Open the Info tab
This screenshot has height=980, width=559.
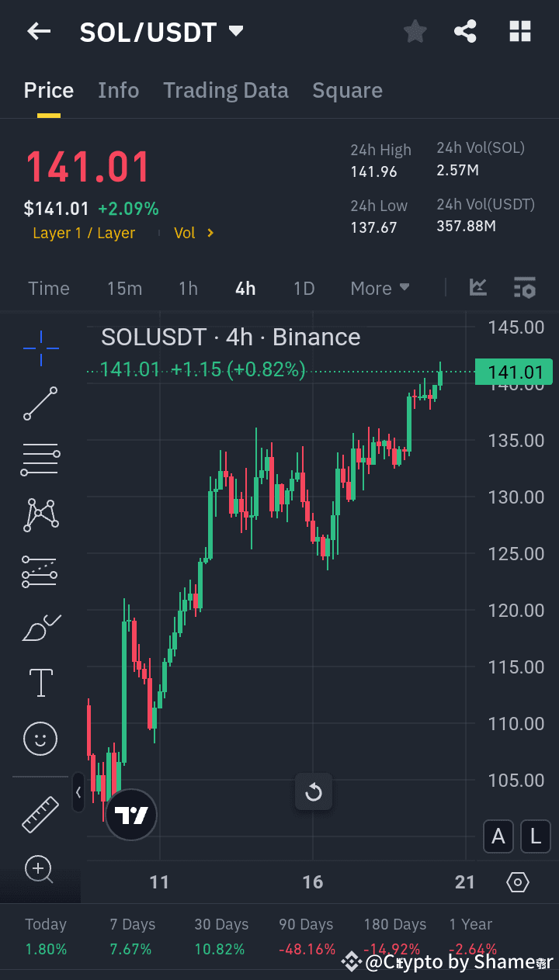click(x=118, y=90)
